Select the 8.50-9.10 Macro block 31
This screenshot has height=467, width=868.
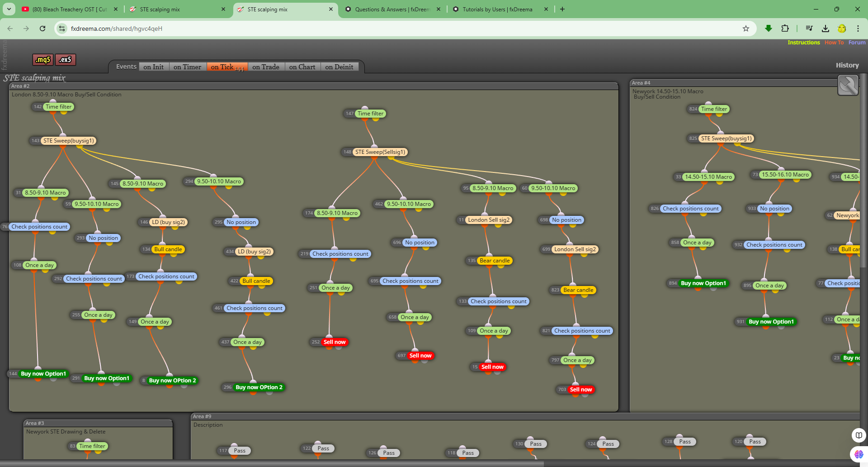click(x=45, y=193)
